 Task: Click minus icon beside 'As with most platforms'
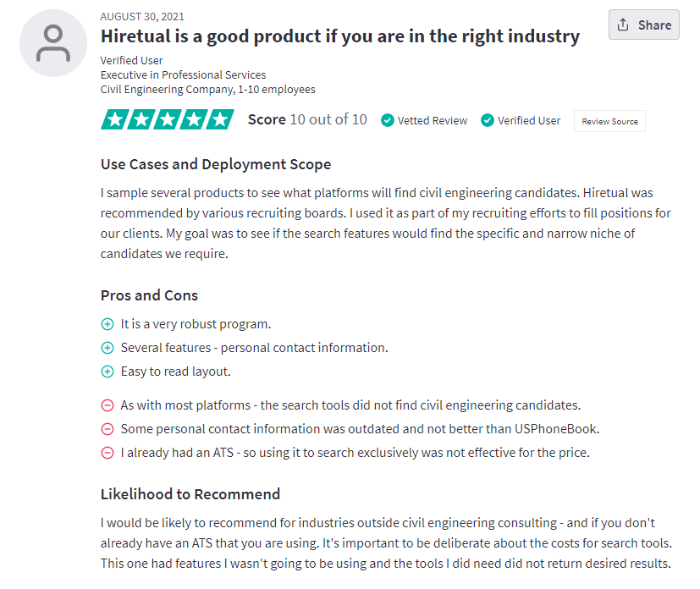point(107,405)
